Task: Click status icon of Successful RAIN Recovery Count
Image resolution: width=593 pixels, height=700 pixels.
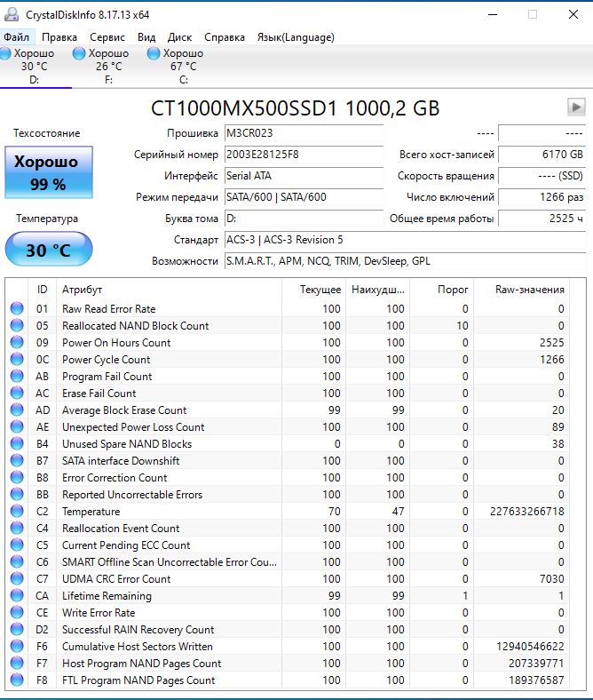Action: click(x=17, y=629)
